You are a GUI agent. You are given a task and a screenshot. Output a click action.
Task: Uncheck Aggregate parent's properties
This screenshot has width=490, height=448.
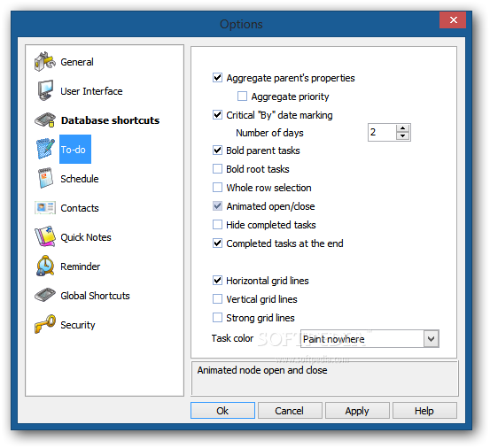[x=217, y=77]
